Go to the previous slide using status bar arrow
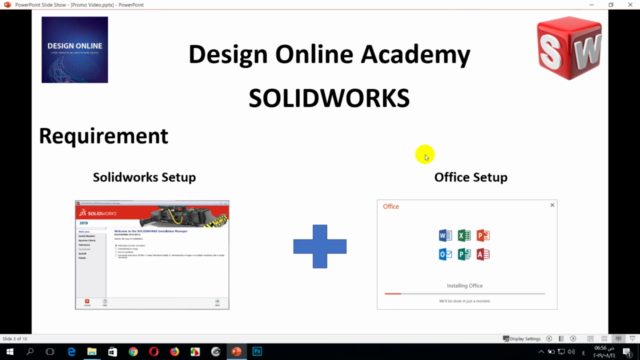The height and width of the screenshot is (360, 640). click(x=549, y=339)
